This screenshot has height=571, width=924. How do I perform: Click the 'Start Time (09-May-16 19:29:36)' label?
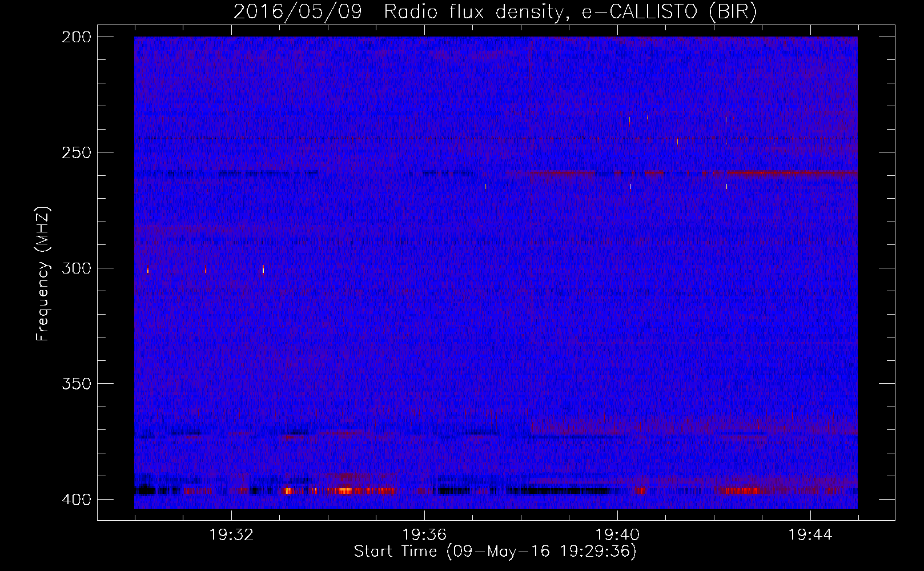[495, 552]
